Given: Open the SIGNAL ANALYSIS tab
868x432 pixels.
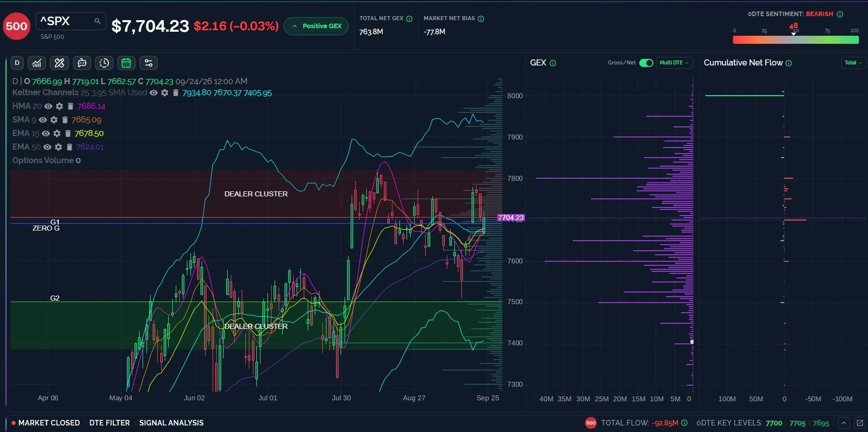Looking at the screenshot, I should point(171,423).
